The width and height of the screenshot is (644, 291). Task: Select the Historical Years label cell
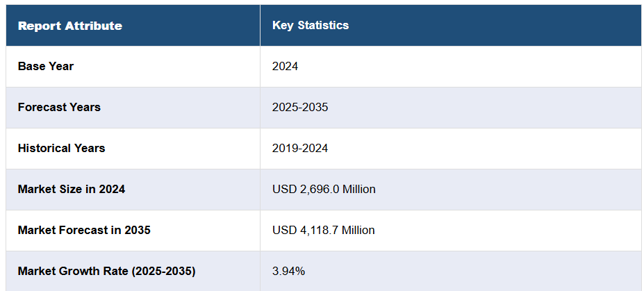[x=62, y=149]
